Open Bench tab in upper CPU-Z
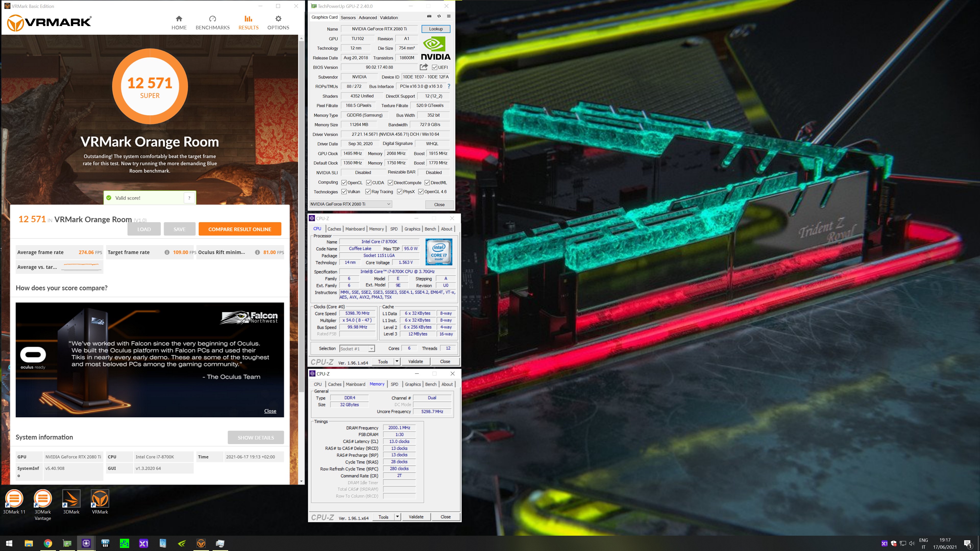This screenshot has height=551, width=980. coord(430,229)
